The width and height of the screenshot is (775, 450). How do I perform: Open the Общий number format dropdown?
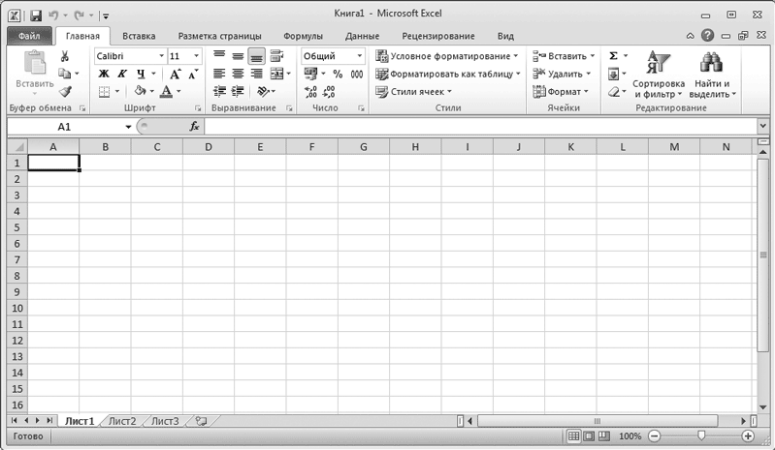(x=359, y=56)
